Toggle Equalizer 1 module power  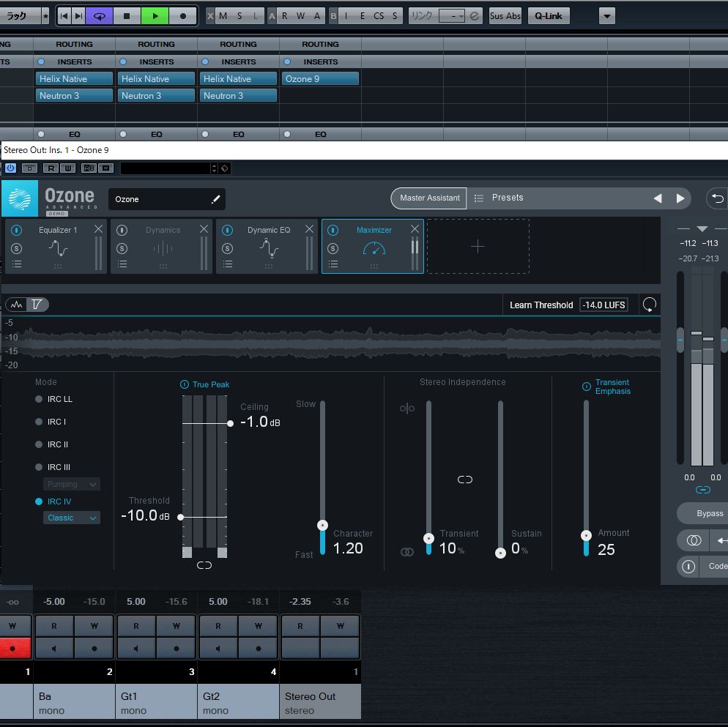click(16, 230)
